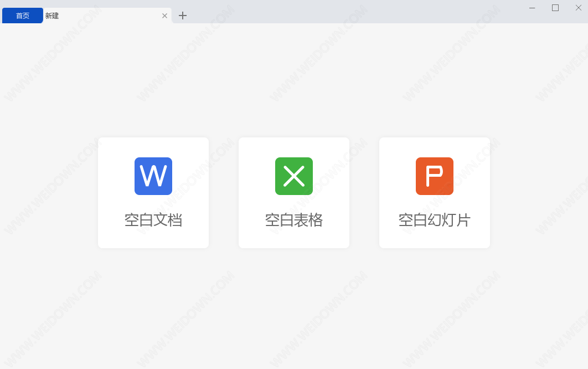Select the 空白幻灯片 label text
Screen dimensions: 588x369
point(435,220)
